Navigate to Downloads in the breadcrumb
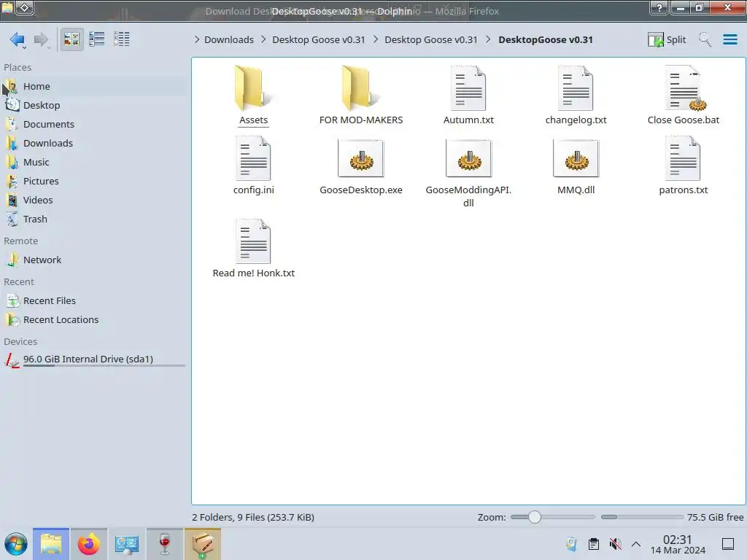The image size is (747, 560). pos(228,39)
